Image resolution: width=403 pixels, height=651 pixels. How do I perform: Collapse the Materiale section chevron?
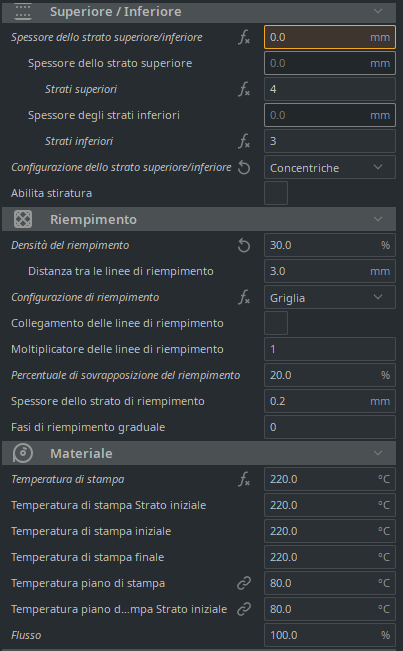click(x=378, y=453)
